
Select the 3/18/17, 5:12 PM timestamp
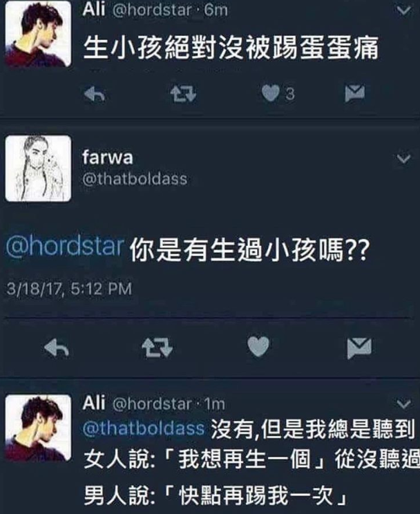pos(69,289)
